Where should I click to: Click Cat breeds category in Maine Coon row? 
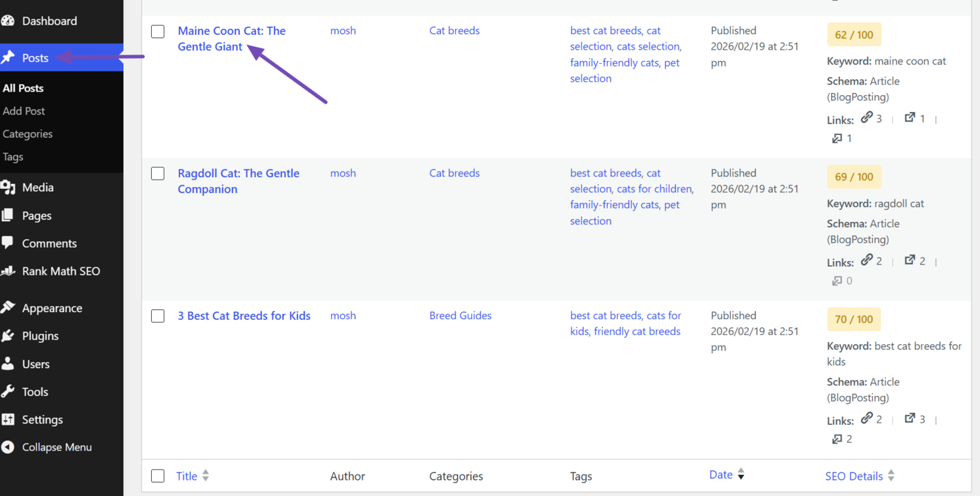coord(454,31)
